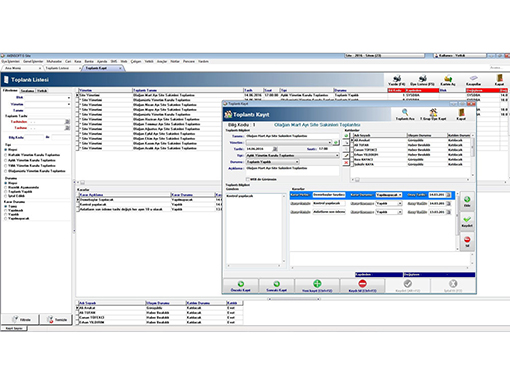510x380 pixels.
Task: Toggle the WEB'de Görünsün checkbox
Action: point(248,179)
